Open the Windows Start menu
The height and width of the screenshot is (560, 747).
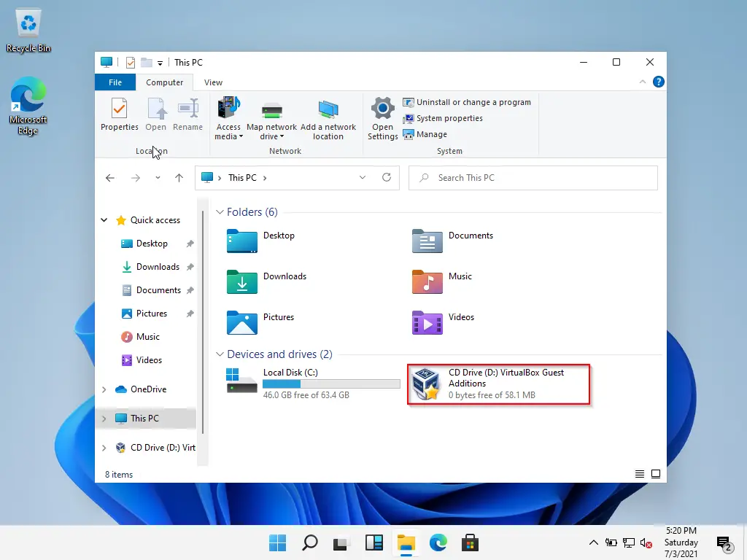277,542
